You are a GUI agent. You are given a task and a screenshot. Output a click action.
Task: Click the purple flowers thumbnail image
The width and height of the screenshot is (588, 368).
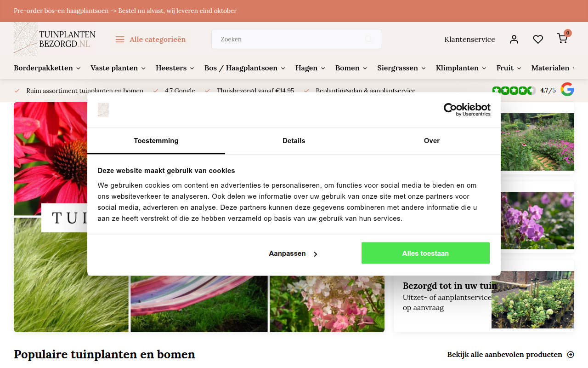(x=537, y=221)
